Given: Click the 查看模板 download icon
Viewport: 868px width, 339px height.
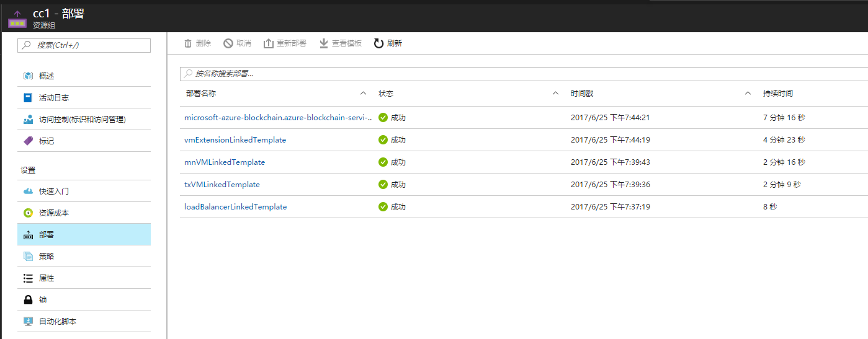Looking at the screenshot, I should [323, 43].
